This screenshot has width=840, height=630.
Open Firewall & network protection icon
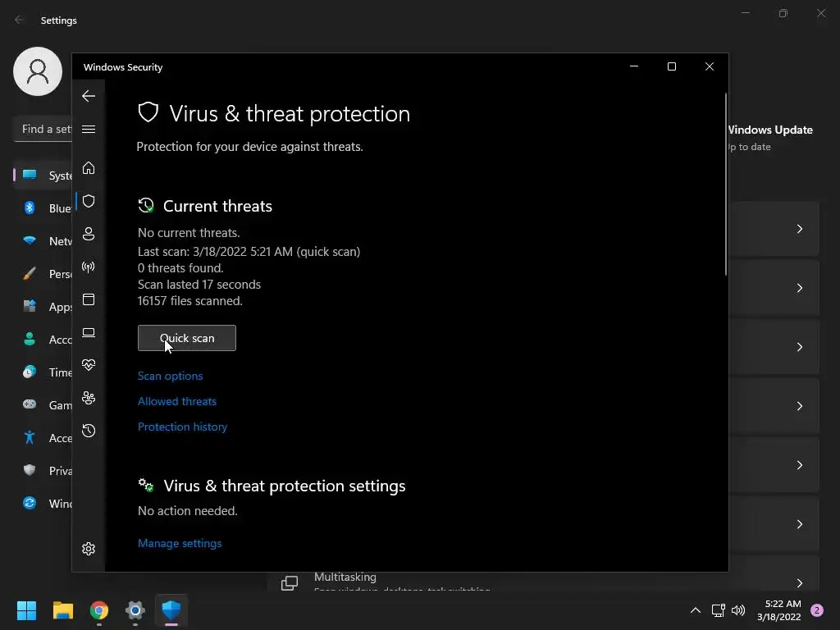89,267
